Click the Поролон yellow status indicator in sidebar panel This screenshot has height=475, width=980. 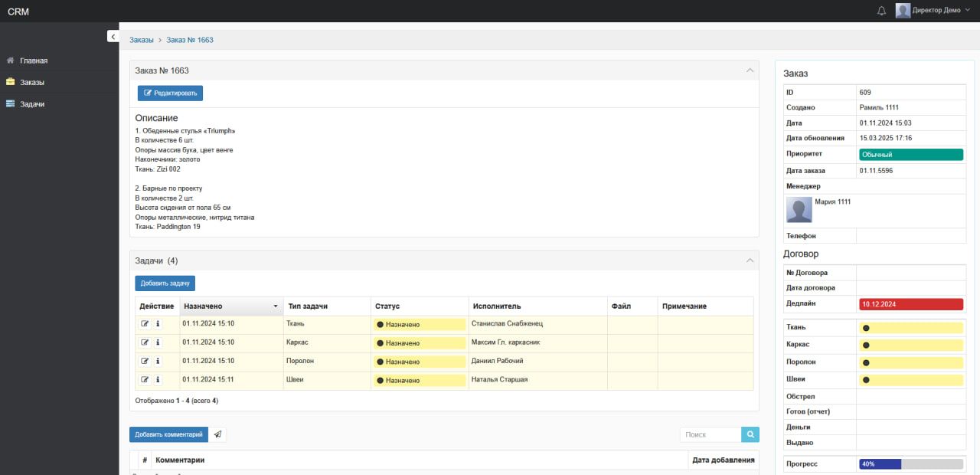pyautogui.click(x=911, y=363)
